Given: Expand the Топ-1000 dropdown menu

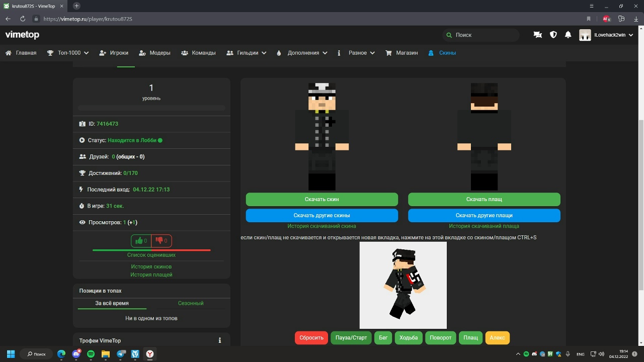Looking at the screenshot, I should click(x=68, y=53).
